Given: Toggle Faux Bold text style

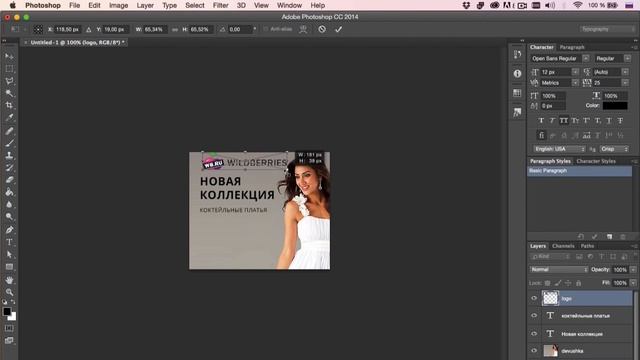Looking at the screenshot, I should (541, 120).
